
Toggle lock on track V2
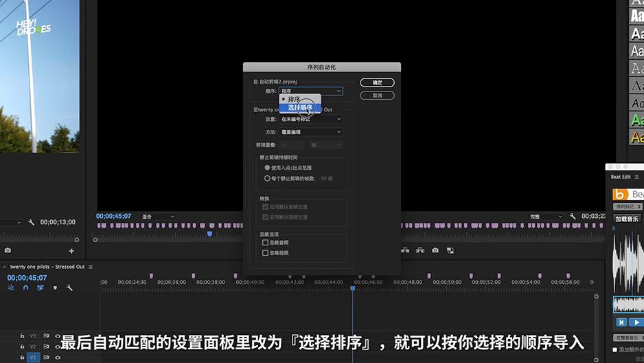point(22,346)
